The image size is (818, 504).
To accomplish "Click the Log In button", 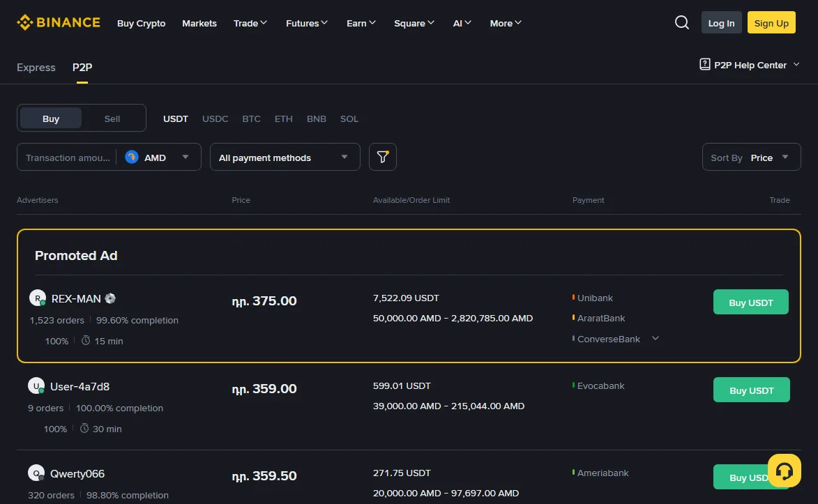I will (722, 22).
